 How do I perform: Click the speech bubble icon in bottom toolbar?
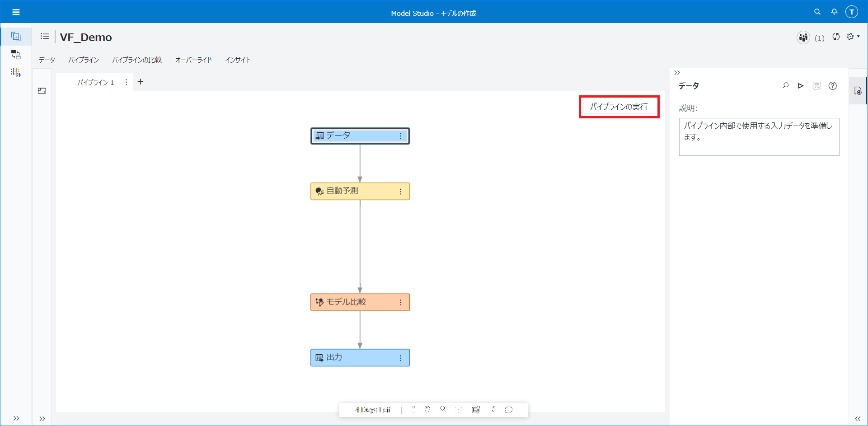(x=509, y=410)
